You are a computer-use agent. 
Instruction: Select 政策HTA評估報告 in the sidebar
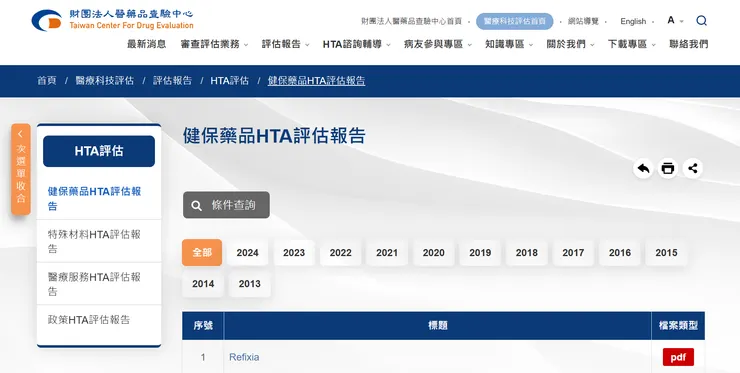(x=89, y=320)
